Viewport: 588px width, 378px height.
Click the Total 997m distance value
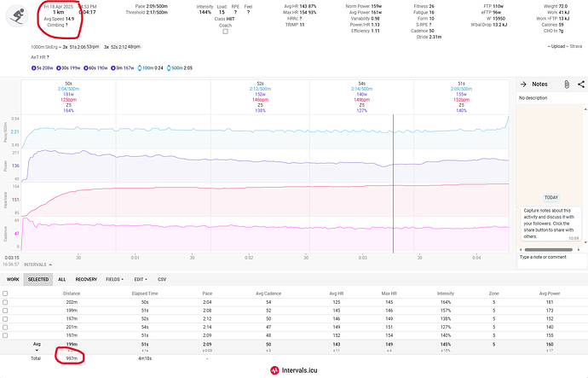coord(72,358)
